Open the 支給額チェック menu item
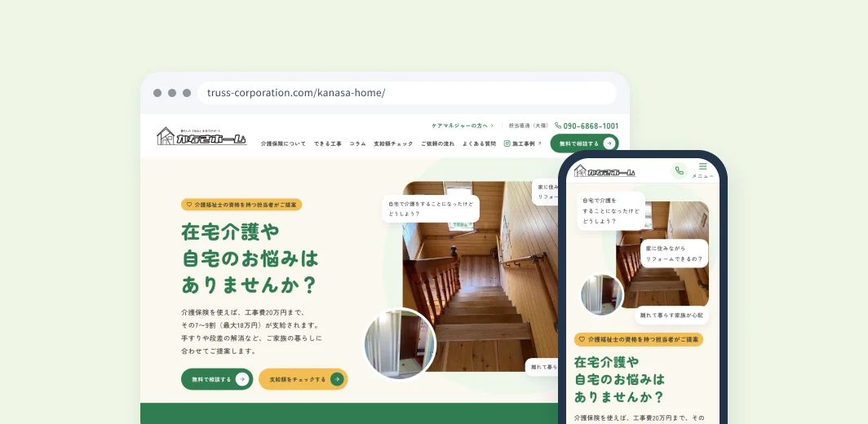The height and width of the screenshot is (424, 868). (393, 144)
